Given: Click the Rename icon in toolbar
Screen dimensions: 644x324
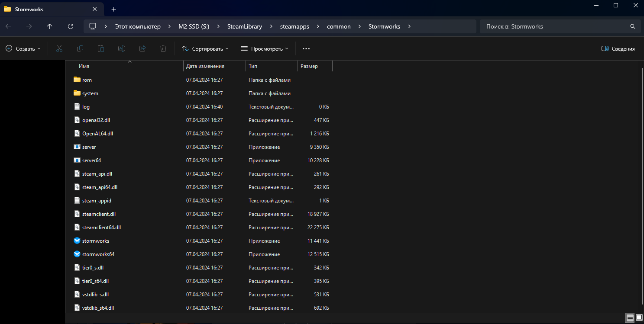Looking at the screenshot, I should click(x=122, y=49).
